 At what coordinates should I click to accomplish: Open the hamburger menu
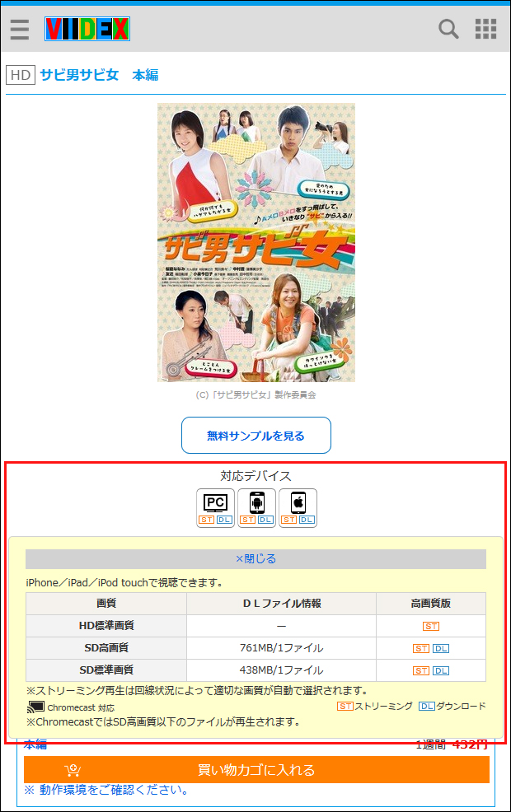pos(20,29)
